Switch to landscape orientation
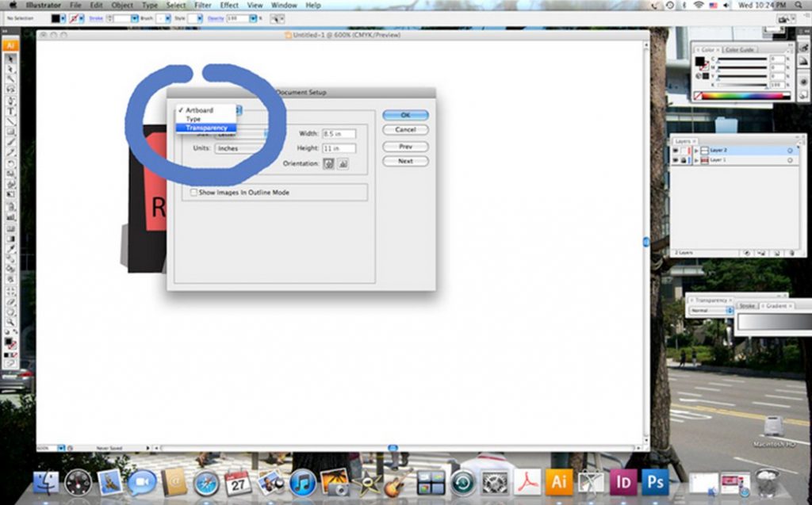 [344, 163]
